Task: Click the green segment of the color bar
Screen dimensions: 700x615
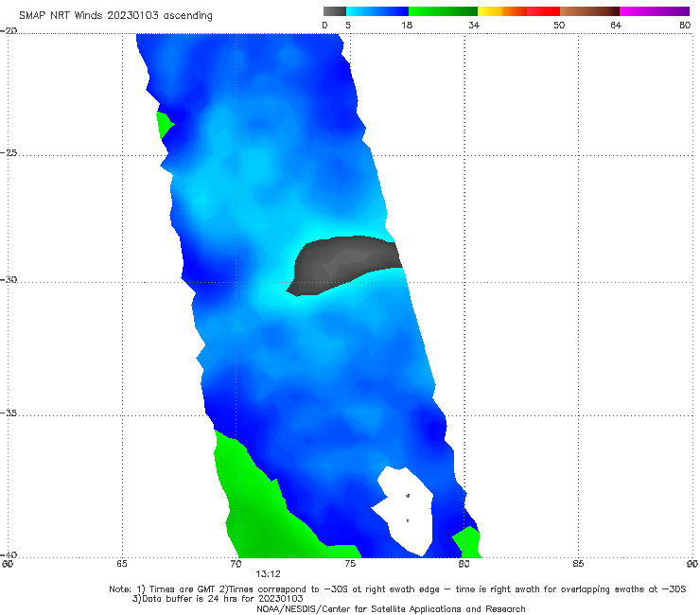Action: [443, 11]
